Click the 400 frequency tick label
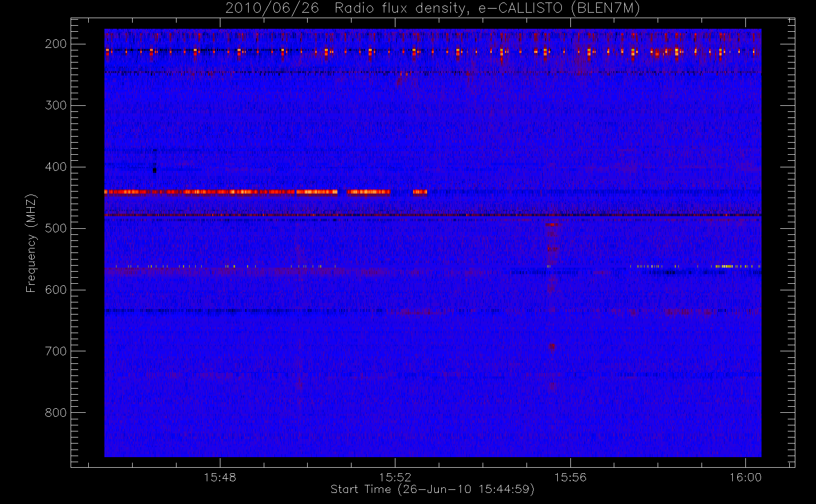816x504 pixels. click(x=56, y=167)
